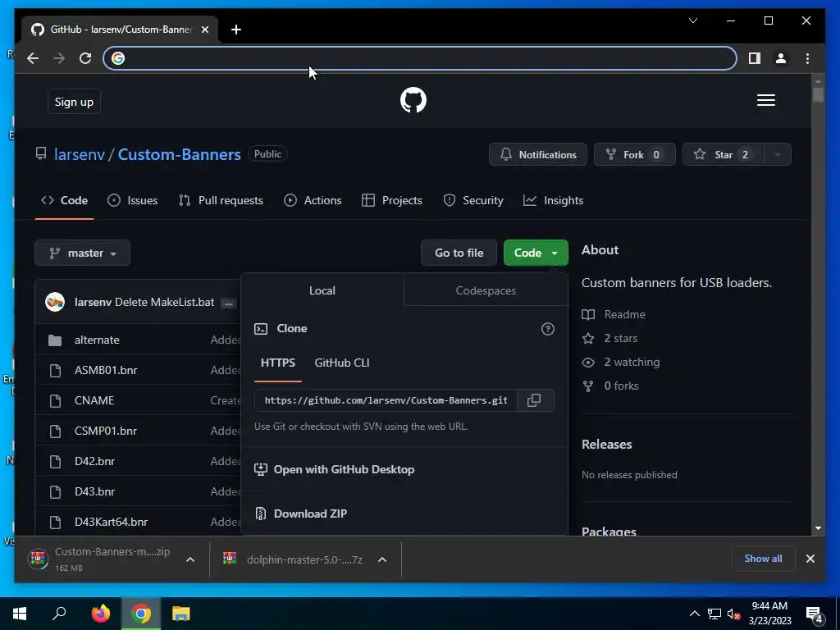
Task: Select the HTTPS clone option
Action: (277, 363)
